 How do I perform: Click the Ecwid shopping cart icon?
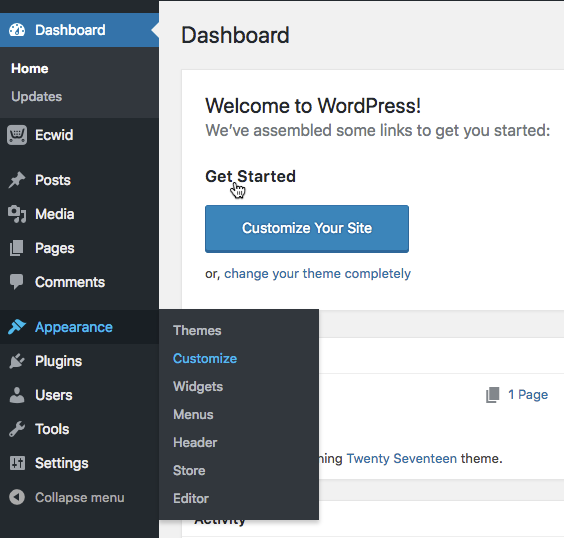(17, 135)
